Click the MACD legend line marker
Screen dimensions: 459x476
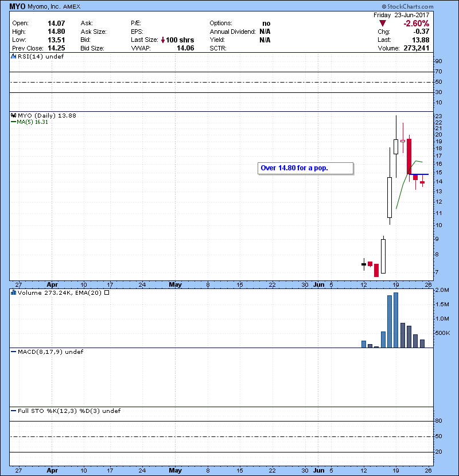13,352
